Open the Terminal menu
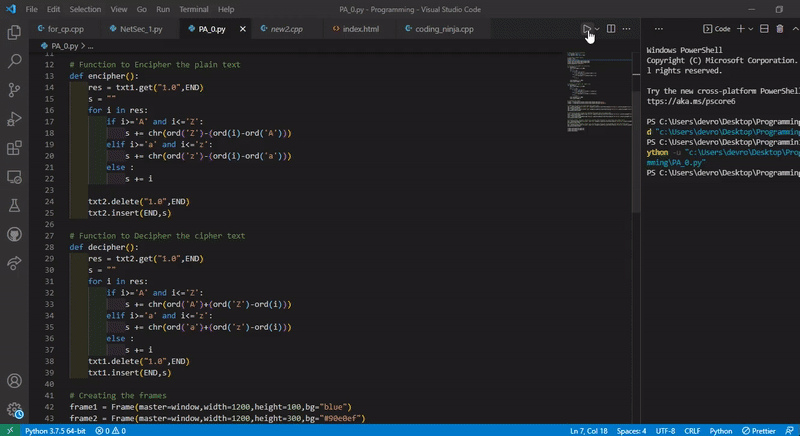 pos(194,9)
